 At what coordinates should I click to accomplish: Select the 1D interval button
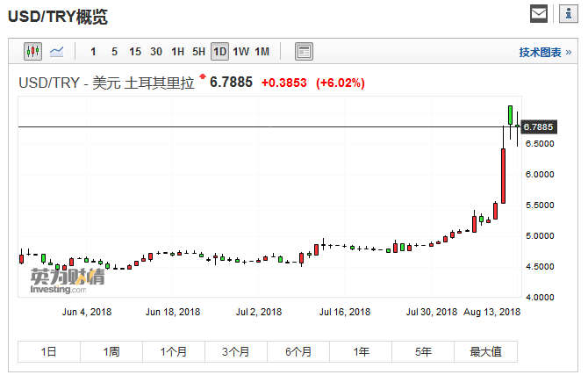[x=219, y=52]
